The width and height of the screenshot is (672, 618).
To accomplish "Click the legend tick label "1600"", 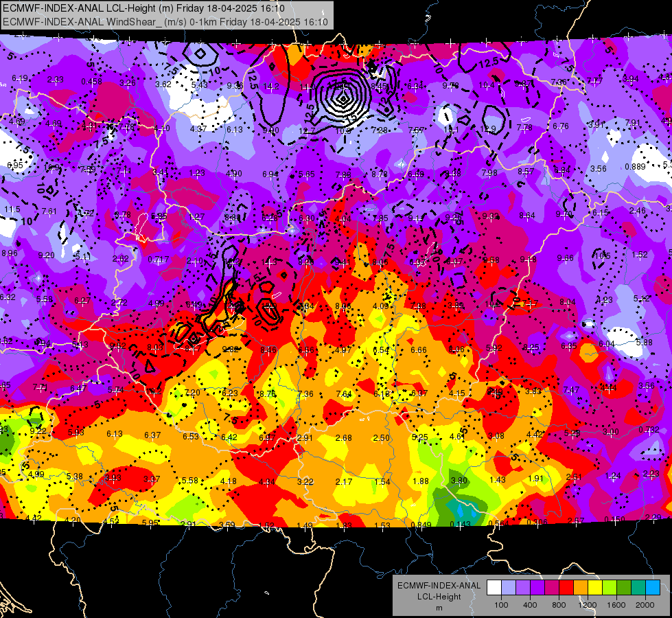I will 616,605.
